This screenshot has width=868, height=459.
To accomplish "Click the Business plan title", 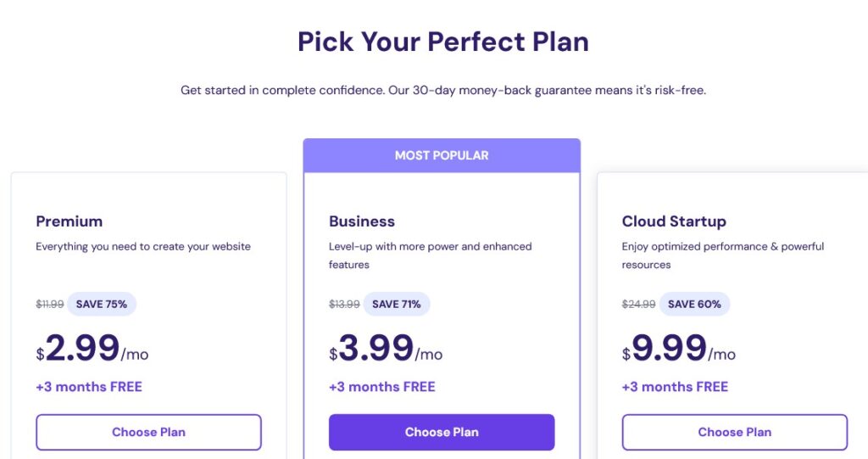I will click(361, 221).
